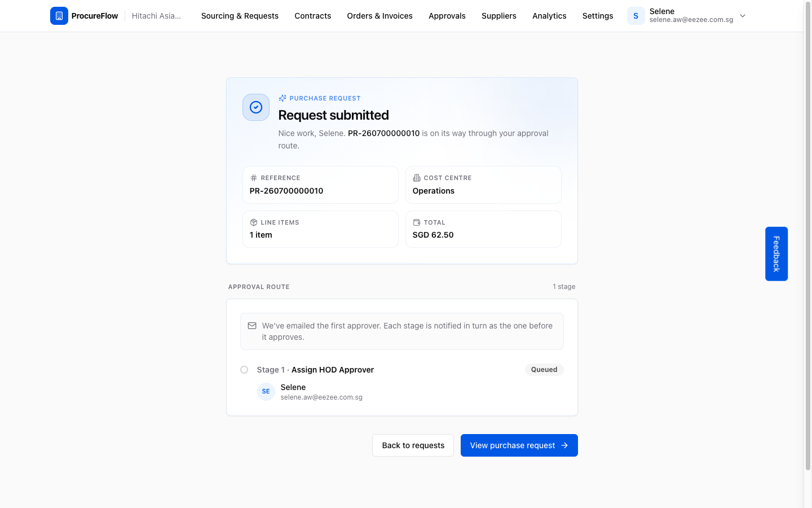Click the arrow icon in View purchase request
This screenshot has width=812, height=508.
point(564,445)
